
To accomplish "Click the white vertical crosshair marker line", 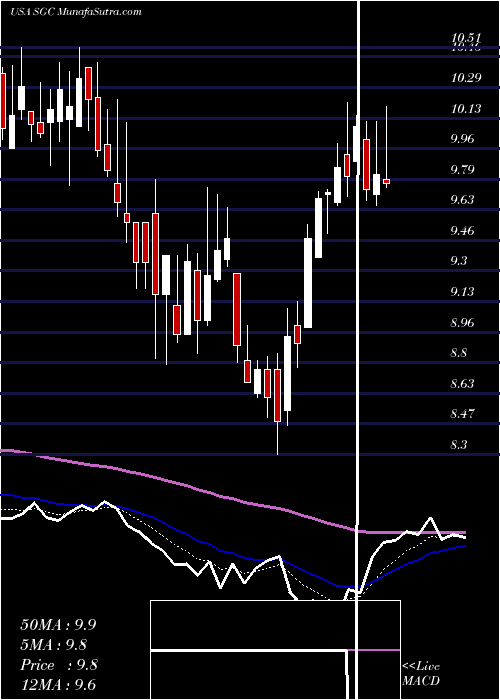I will [x=358, y=350].
